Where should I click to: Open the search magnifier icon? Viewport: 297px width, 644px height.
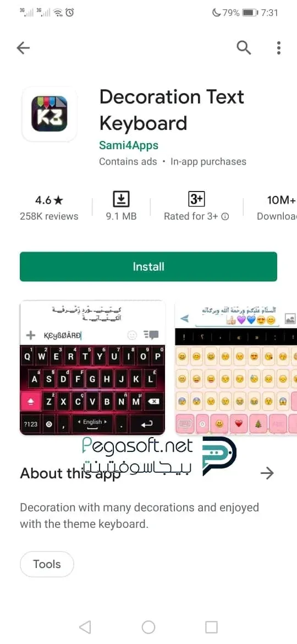coord(244,48)
